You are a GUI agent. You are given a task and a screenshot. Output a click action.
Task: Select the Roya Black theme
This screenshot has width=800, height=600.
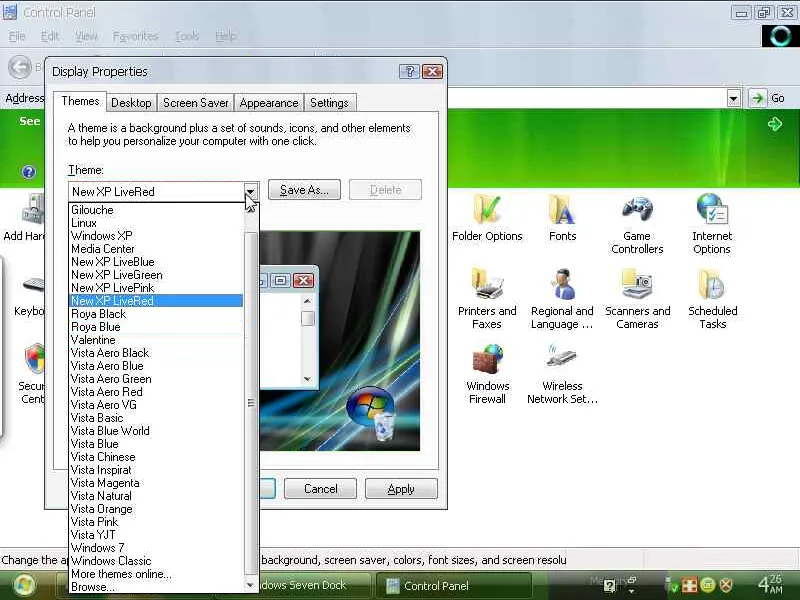click(x=156, y=314)
